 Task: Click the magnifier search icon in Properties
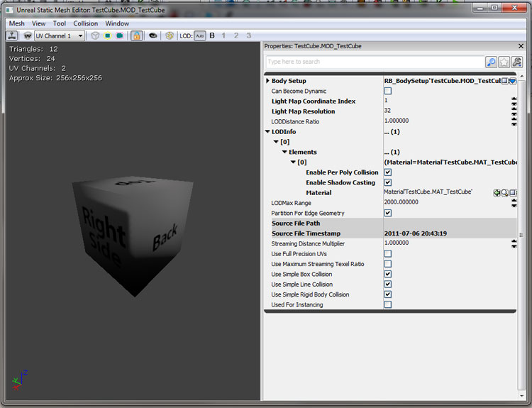tap(491, 62)
